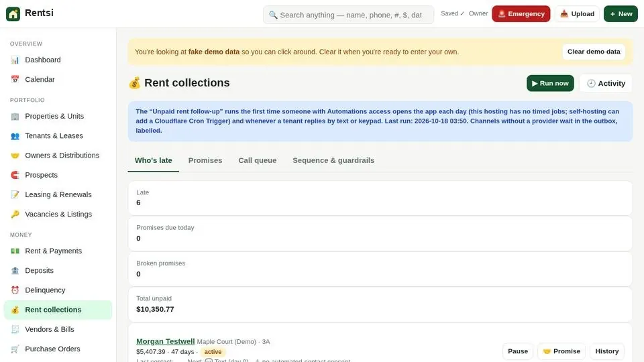The width and height of the screenshot is (644, 362).
Task: Switch to the Who's late tab
Action: point(153,160)
